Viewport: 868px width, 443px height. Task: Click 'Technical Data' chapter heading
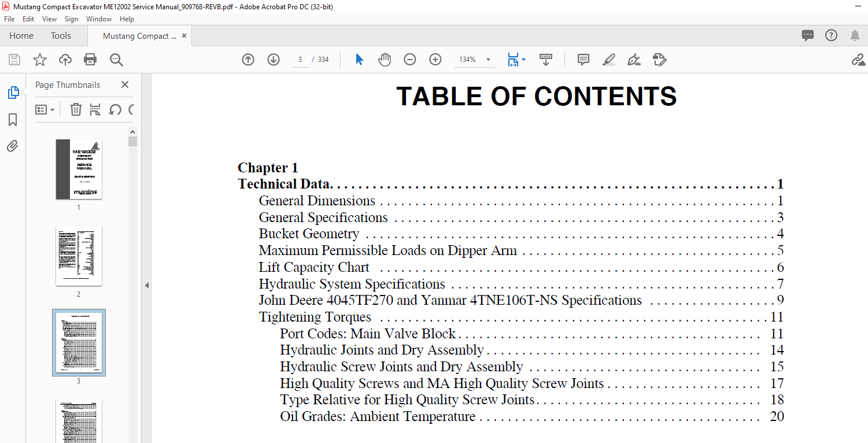coord(284,184)
